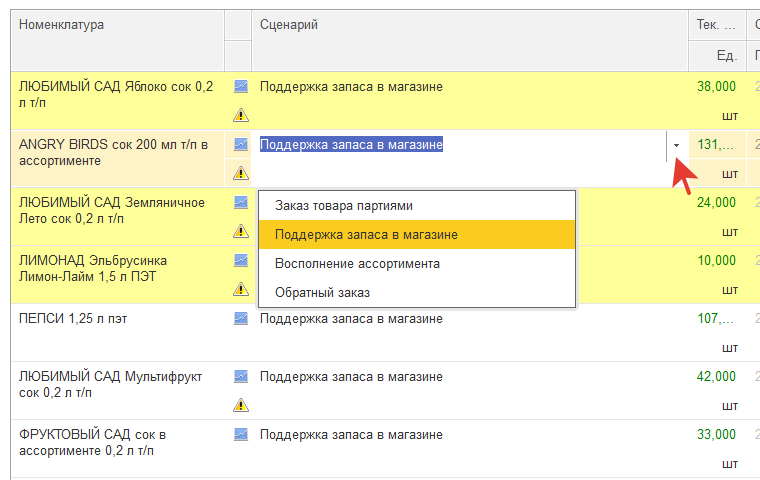Viewport: 760px width, 480px height.
Task: Click chart icon in ПЕПСИ 1,25 л row
Action: [240, 319]
